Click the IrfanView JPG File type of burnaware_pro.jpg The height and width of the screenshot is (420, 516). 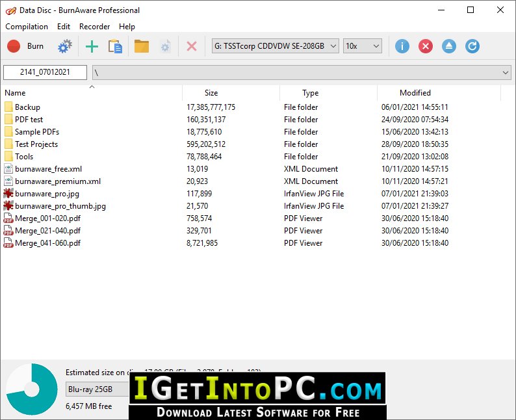tap(314, 194)
